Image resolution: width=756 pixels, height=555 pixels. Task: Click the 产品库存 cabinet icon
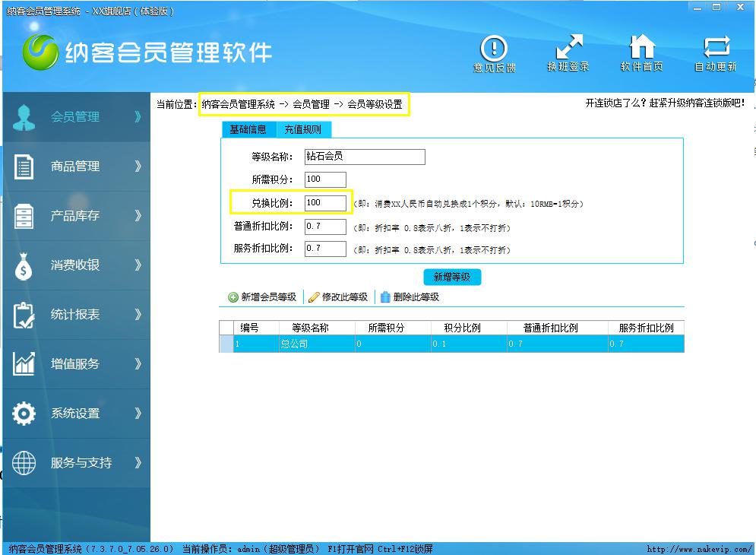(24, 216)
